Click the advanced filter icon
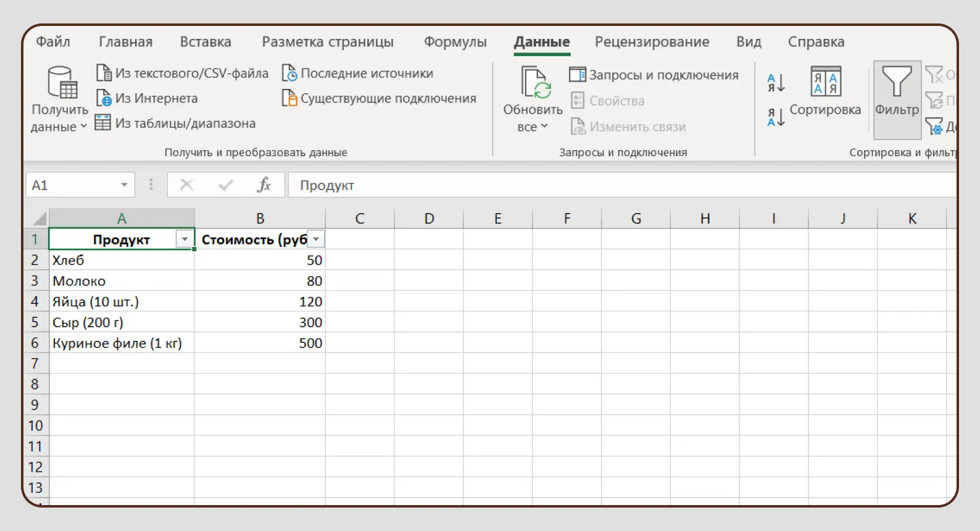980x531 pixels. pos(934,126)
